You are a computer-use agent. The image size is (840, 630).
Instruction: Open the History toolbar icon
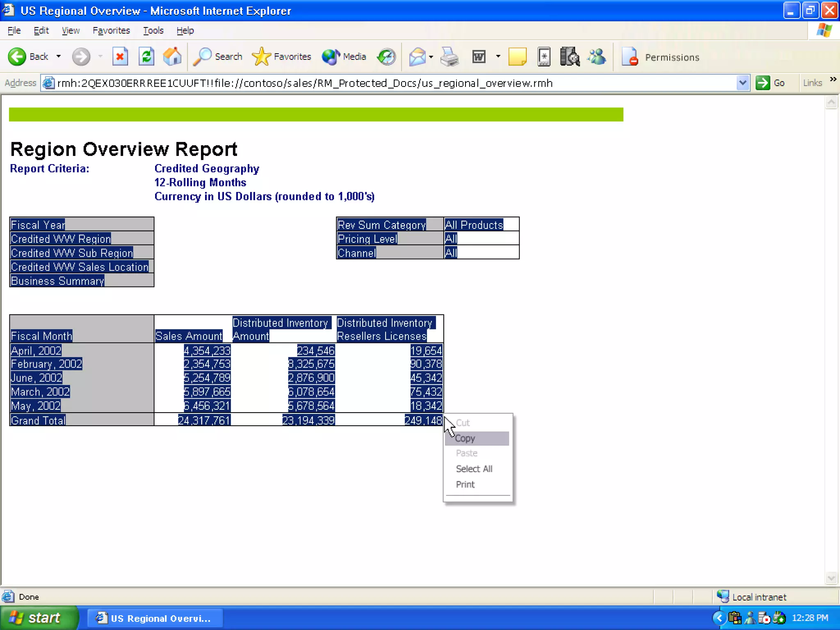[x=386, y=57]
